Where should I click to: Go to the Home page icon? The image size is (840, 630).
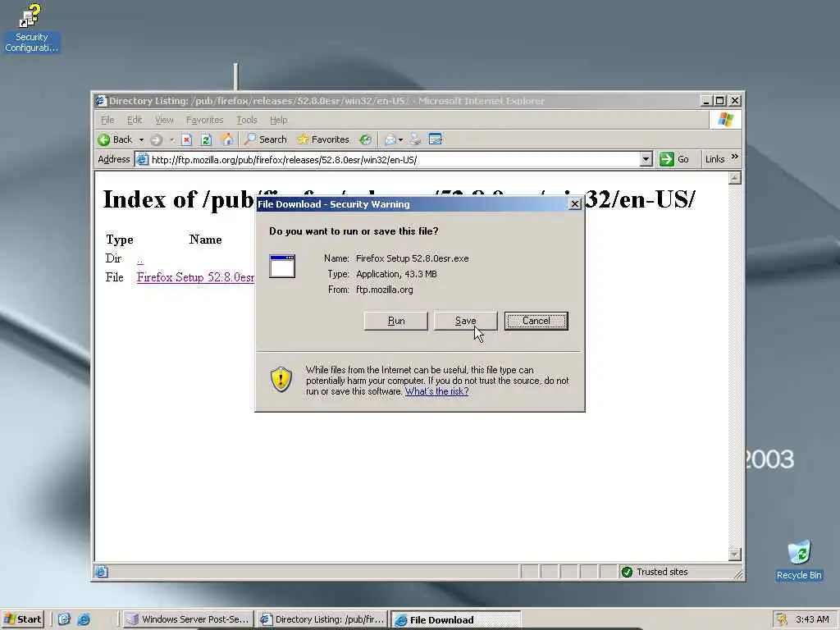(x=227, y=139)
